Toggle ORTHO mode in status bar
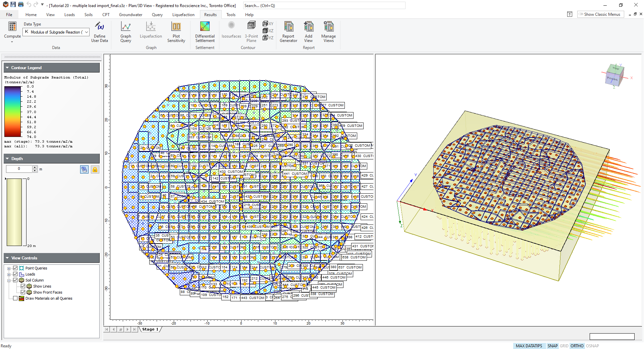Screen dimensions: 644x349 [577, 346]
